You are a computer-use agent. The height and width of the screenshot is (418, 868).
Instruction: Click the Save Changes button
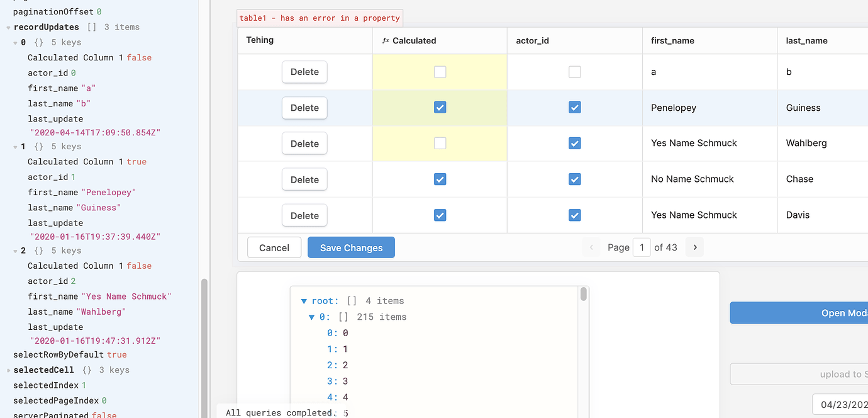[351, 247]
